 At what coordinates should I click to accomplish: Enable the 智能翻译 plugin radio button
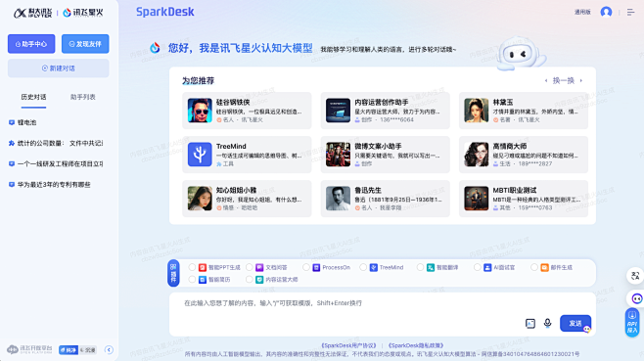tap(420, 267)
